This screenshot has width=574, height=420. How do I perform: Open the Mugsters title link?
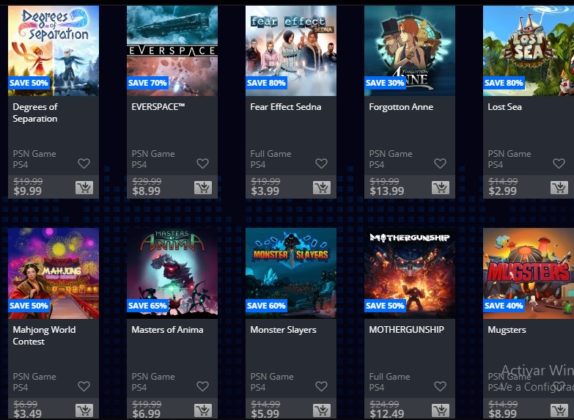pyautogui.click(x=507, y=330)
